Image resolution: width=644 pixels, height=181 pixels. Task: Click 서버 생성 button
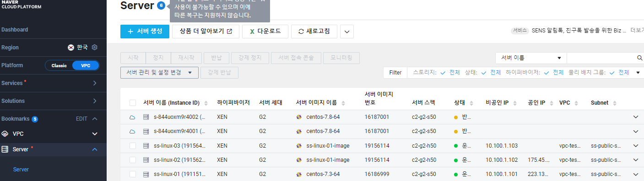pos(145,32)
